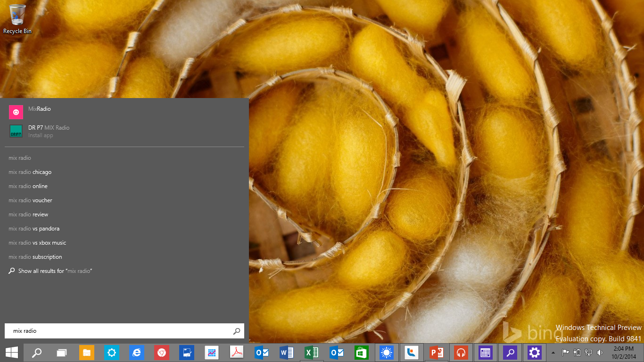
Task: Click the power plug tray icon
Action: click(x=577, y=353)
